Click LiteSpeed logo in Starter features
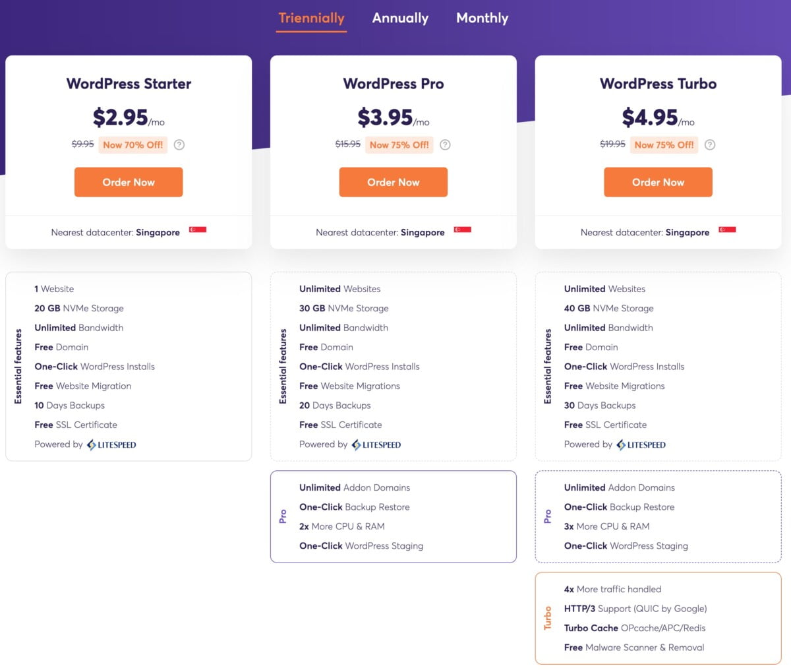Image resolution: width=791 pixels, height=672 pixels. coord(111,445)
